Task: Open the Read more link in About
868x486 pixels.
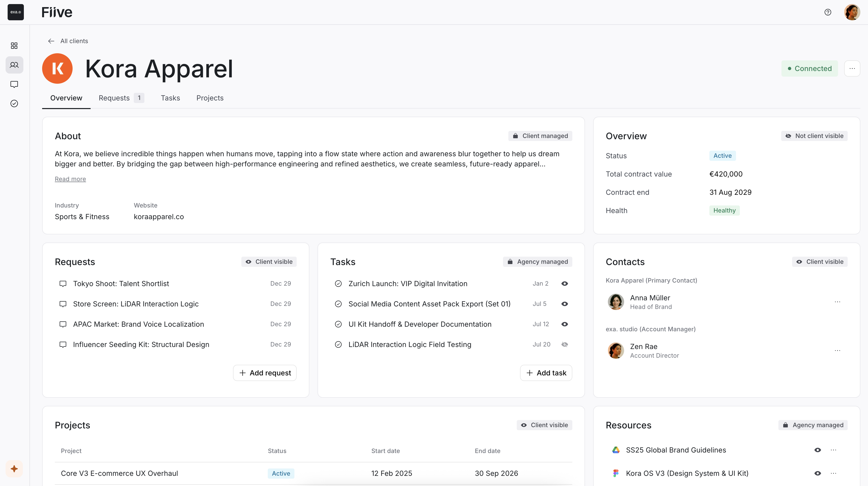Action: (70, 179)
